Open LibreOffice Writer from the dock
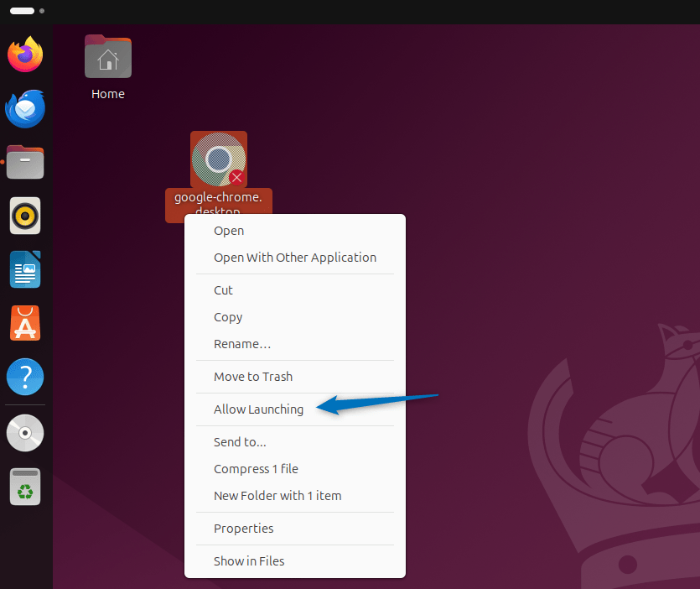This screenshot has width=700, height=589. (24, 269)
